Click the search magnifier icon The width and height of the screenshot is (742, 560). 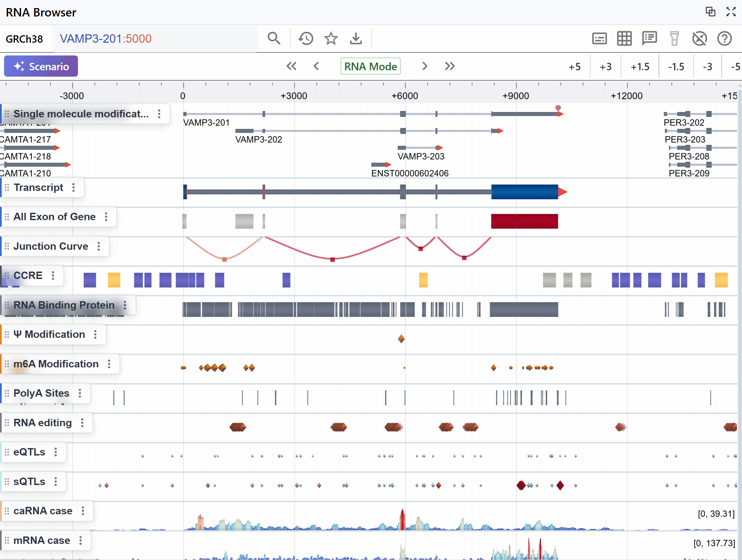coord(274,38)
